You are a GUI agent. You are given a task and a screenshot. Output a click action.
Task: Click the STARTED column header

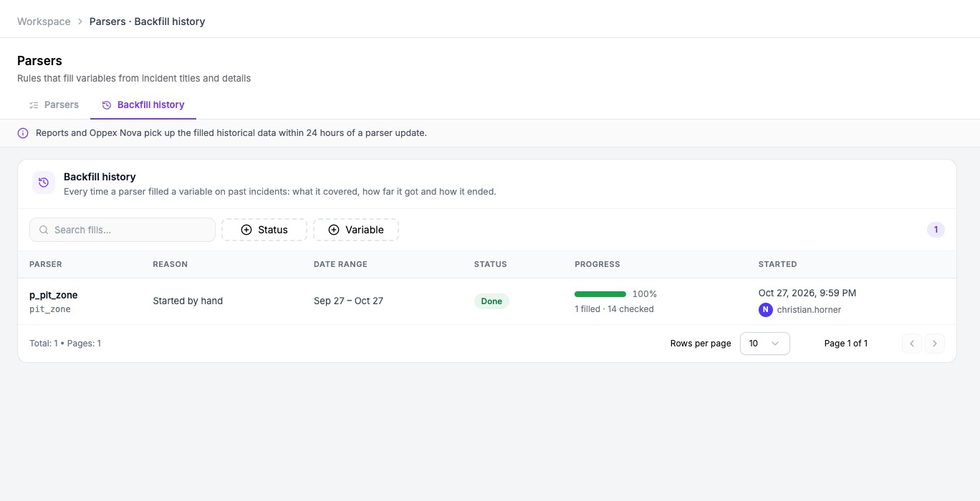pos(778,264)
